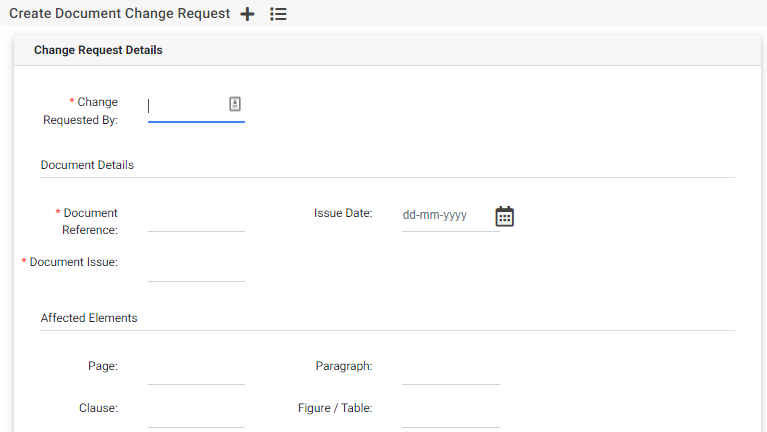Open the list view icon in the header

coord(279,14)
